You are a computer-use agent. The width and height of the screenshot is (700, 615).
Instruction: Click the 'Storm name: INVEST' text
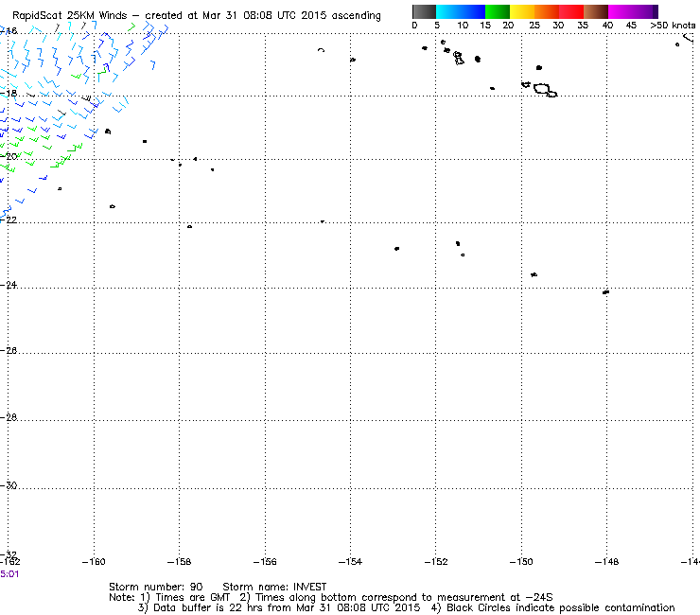[274, 587]
